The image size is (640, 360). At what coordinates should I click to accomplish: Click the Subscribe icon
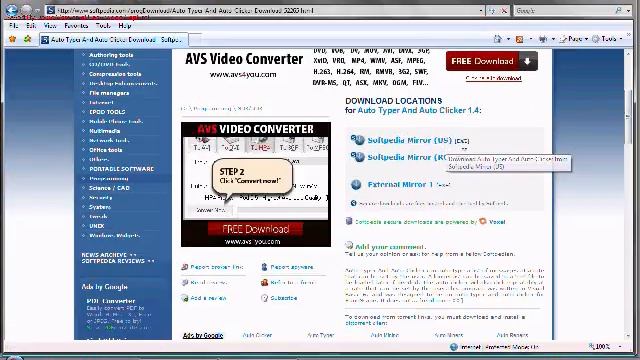click(264, 298)
